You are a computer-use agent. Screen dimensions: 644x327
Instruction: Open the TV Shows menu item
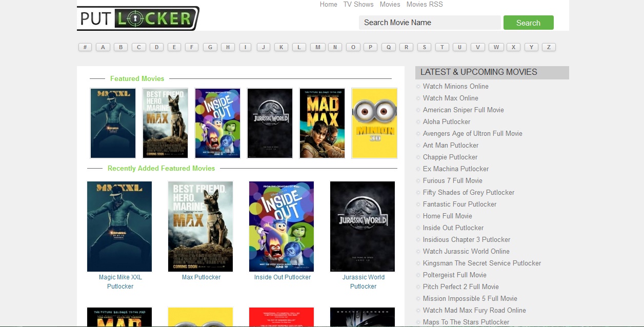pyautogui.click(x=358, y=5)
